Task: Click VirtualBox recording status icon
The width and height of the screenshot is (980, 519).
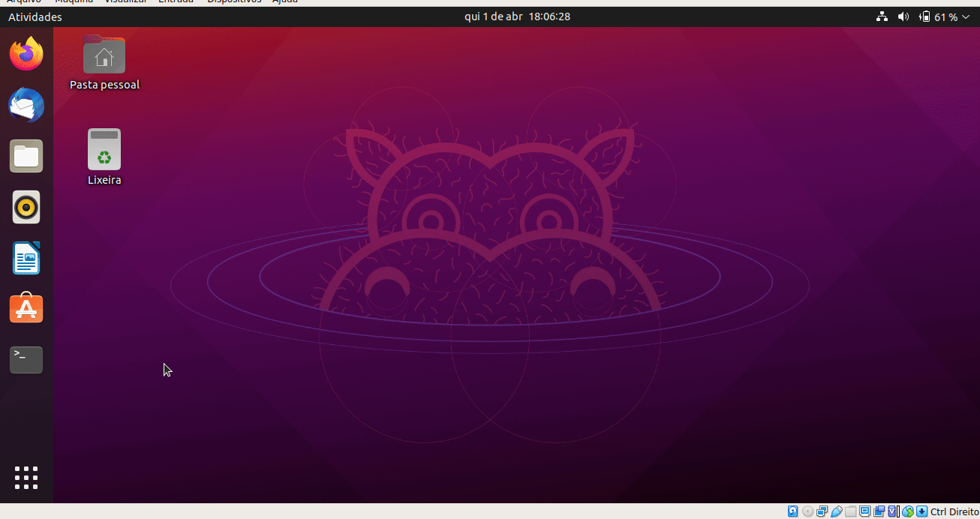Action: click(x=879, y=511)
